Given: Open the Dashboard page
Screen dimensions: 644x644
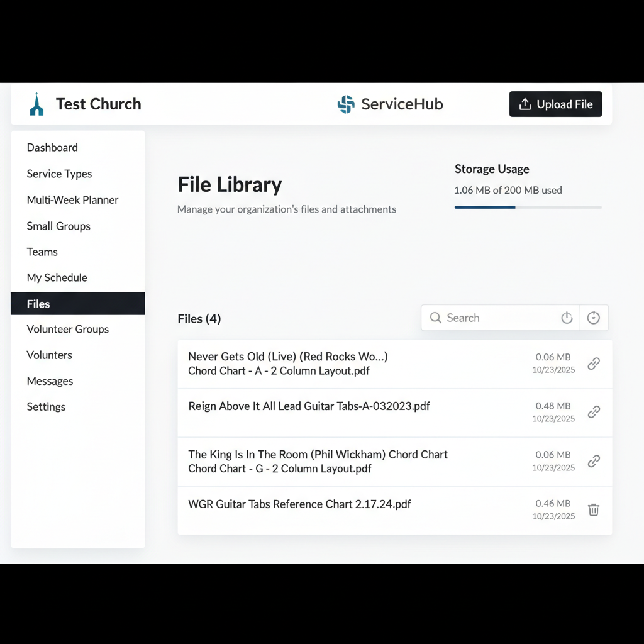Looking at the screenshot, I should tap(52, 148).
